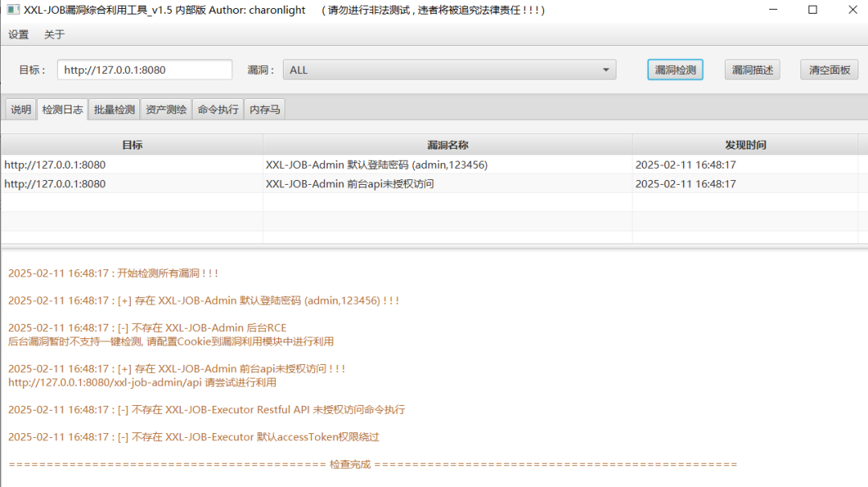
Task: Open the 关于 menu
Action: click(55, 35)
